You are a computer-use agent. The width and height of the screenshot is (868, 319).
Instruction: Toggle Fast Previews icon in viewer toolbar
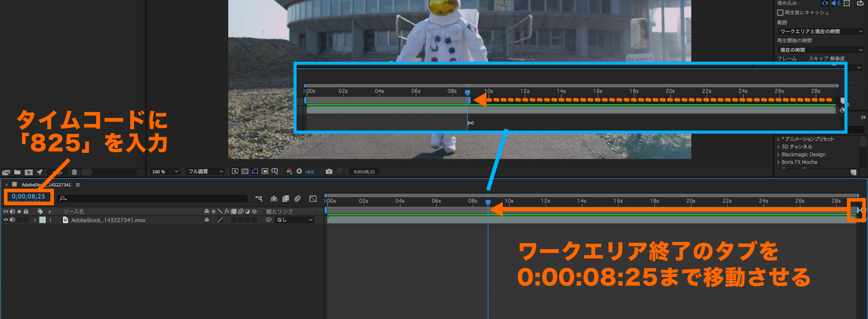coord(235,171)
